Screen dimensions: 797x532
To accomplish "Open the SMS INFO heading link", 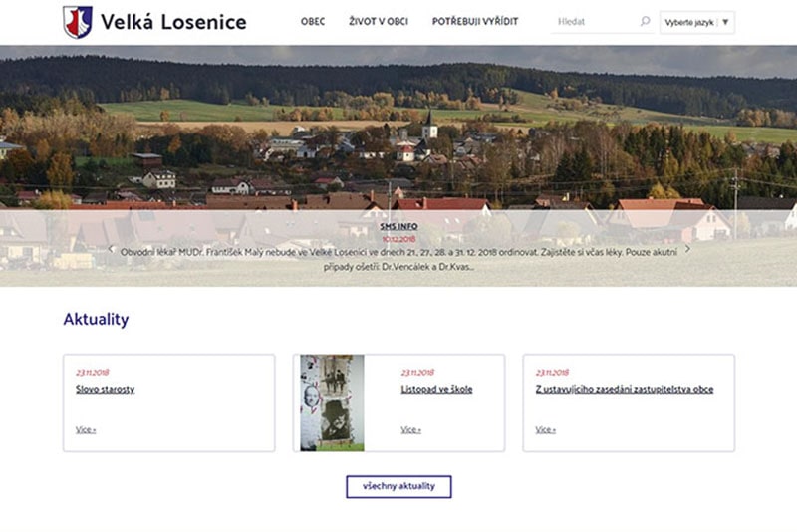I will 399,226.
